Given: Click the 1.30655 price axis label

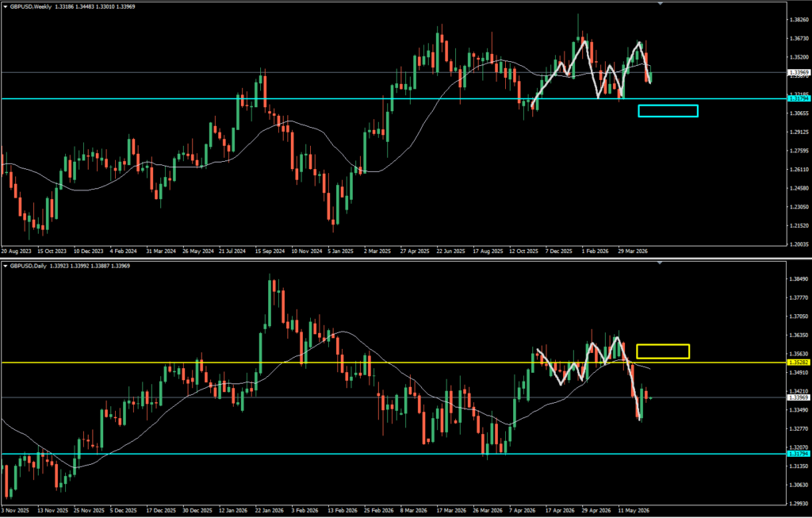Looking at the screenshot, I should (x=800, y=113).
